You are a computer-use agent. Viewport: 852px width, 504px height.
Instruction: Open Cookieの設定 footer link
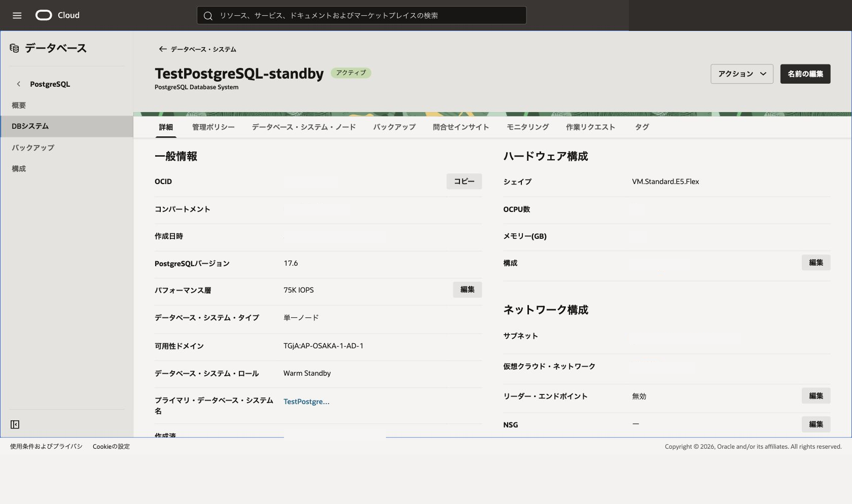click(x=111, y=447)
